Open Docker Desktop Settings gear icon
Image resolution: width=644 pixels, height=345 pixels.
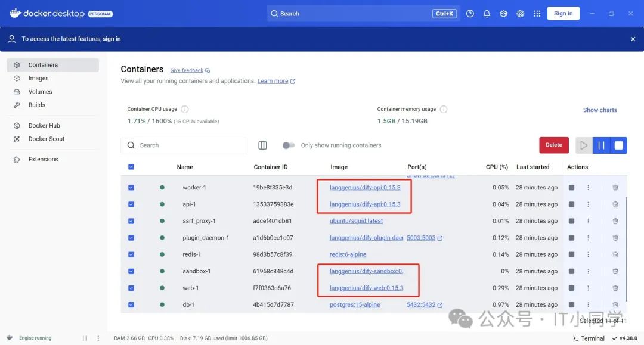pos(520,13)
